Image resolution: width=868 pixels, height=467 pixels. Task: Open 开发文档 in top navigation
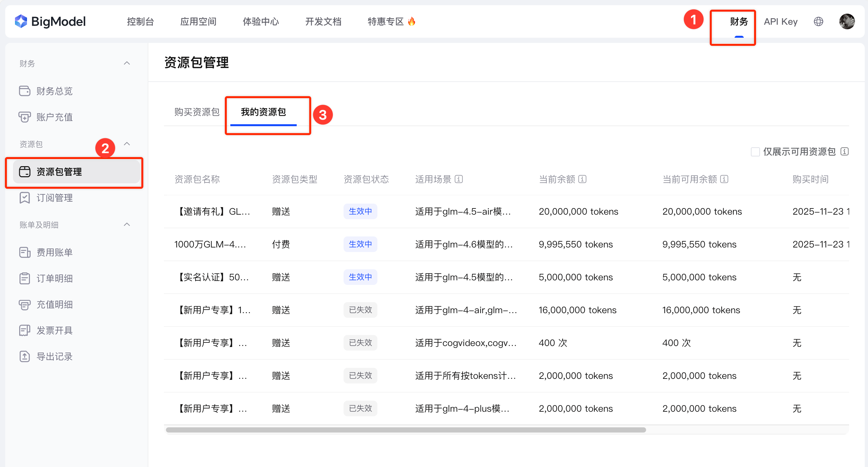tap(323, 21)
